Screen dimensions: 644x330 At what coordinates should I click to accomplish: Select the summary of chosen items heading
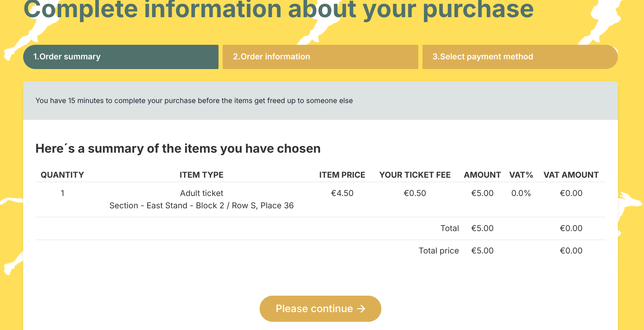(178, 149)
